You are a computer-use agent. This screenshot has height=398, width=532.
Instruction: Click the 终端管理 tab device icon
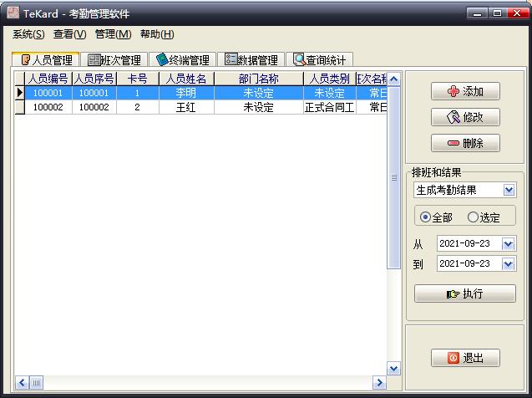pyautogui.click(x=162, y=59)
